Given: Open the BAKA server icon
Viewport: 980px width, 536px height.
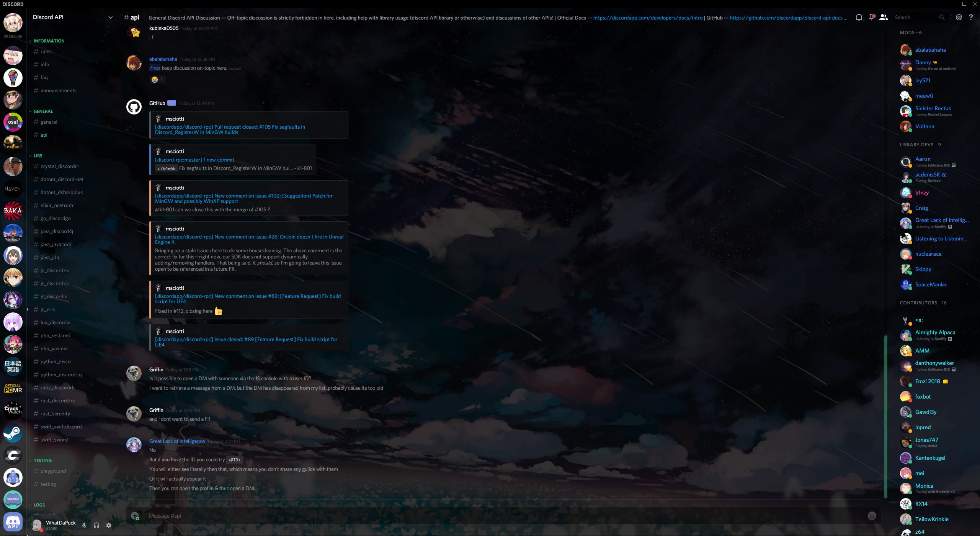Looking at the screenshot, I should point(13,211).
